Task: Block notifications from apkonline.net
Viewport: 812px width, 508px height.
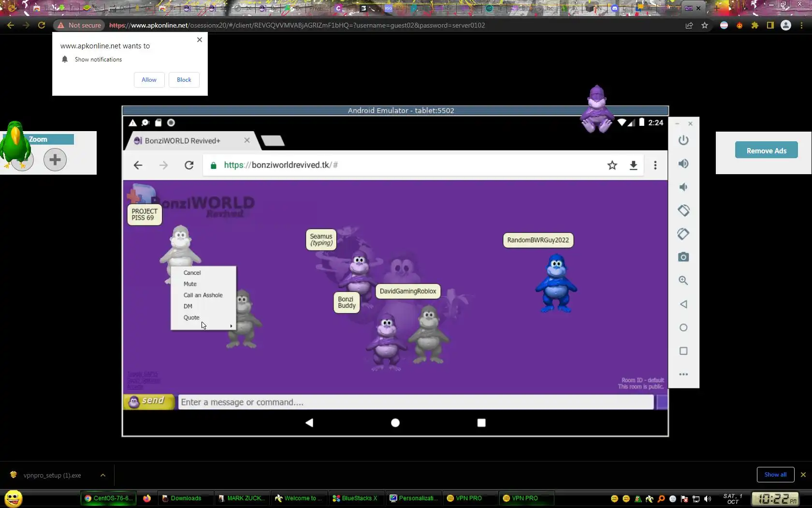Action: (x=184, y=80)
